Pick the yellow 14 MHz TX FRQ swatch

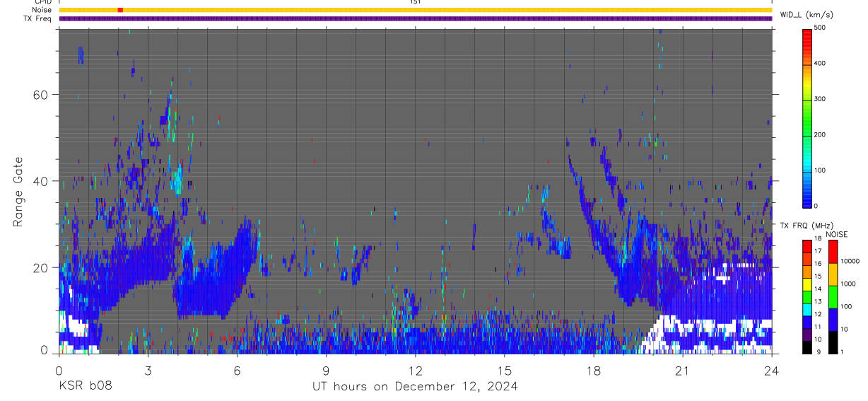(x=807, y=284)
